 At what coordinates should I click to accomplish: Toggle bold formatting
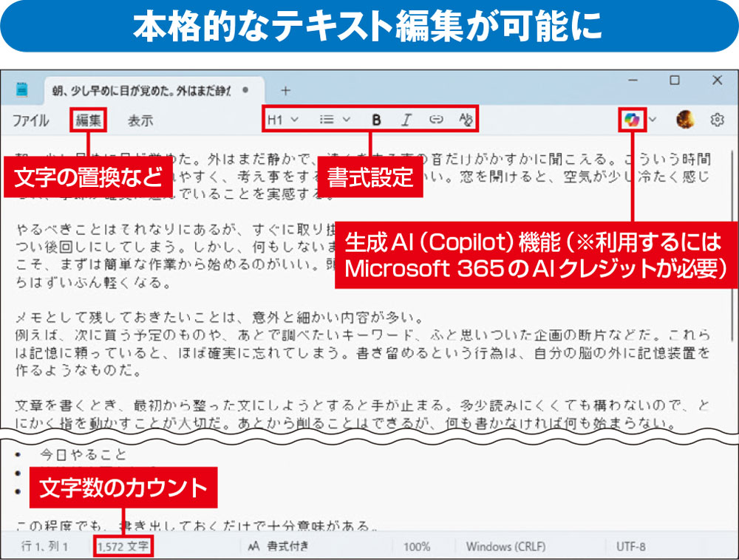pos(377,120)
